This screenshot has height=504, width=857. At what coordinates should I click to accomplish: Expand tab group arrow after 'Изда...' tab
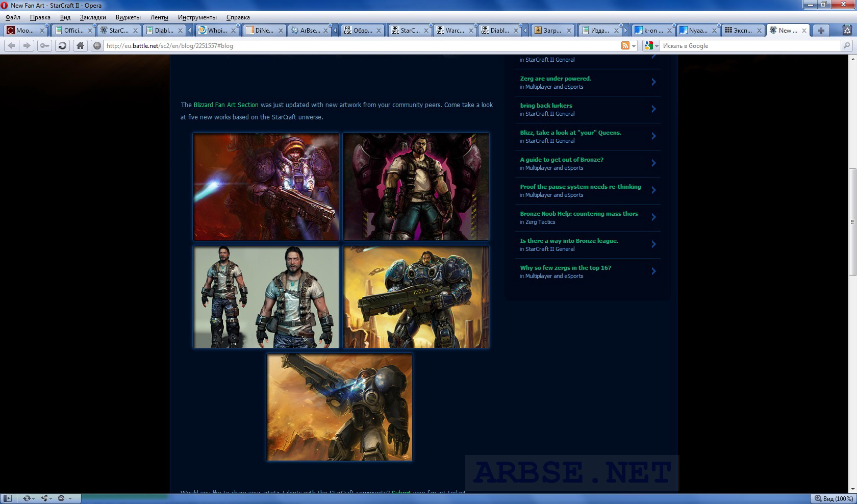(x=626, y=31)
